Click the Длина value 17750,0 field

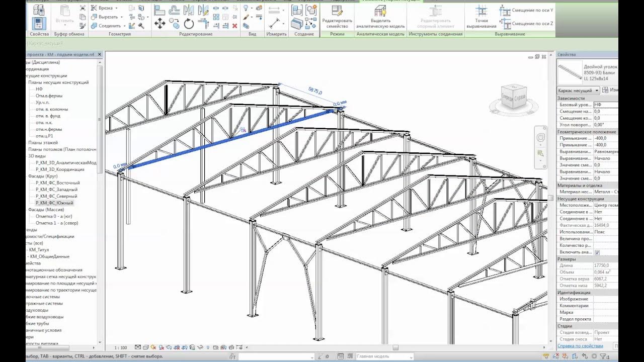(605, 265)
